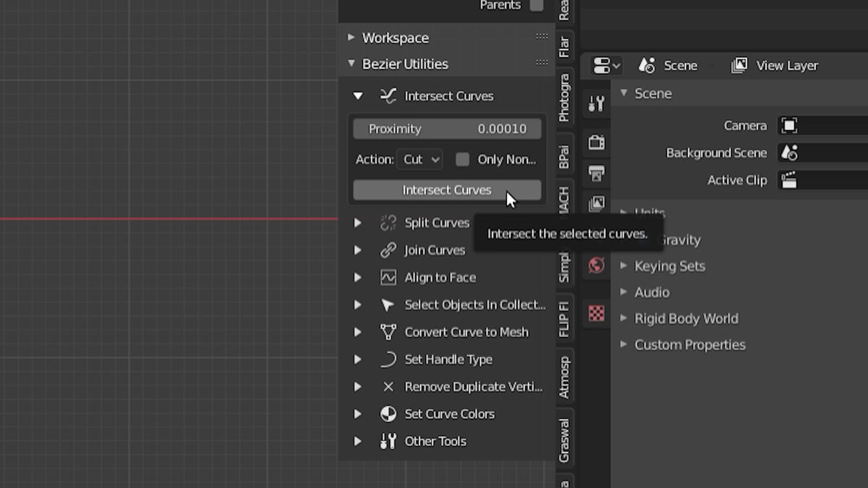Click the Split Curves scissors icon
Viewport: 868px width, 488px height.
[388, 223]
